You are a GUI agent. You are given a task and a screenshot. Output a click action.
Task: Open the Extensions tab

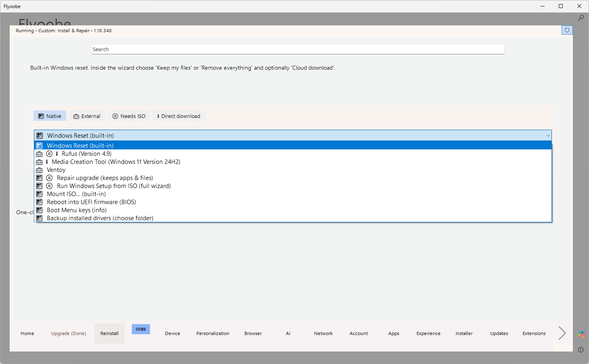pyautogui.click(x=534, y=333)
